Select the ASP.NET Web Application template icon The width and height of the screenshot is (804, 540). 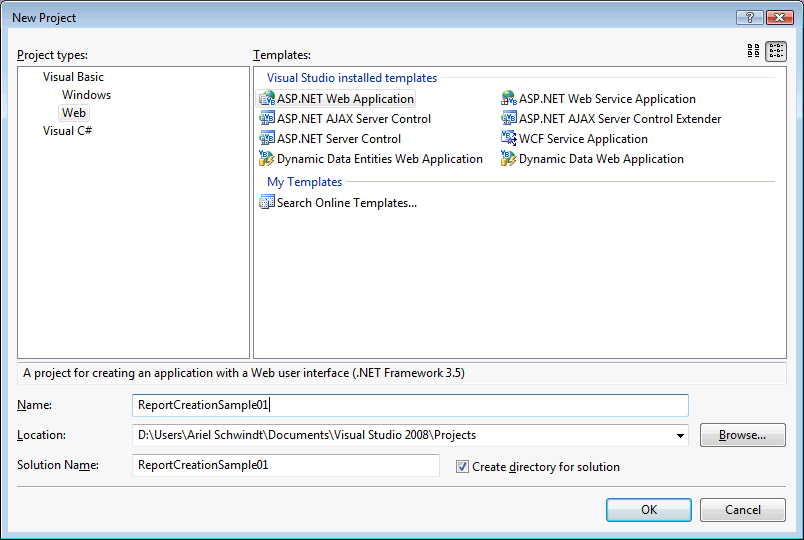tap(267, 99)
